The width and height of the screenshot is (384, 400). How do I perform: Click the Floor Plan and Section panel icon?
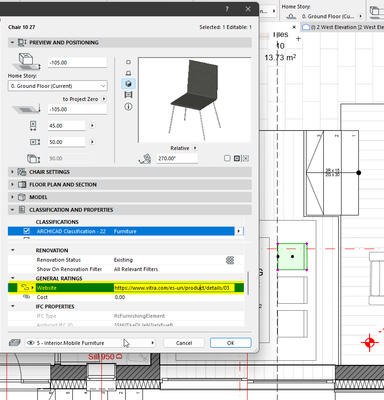click(x=22, y=185)
